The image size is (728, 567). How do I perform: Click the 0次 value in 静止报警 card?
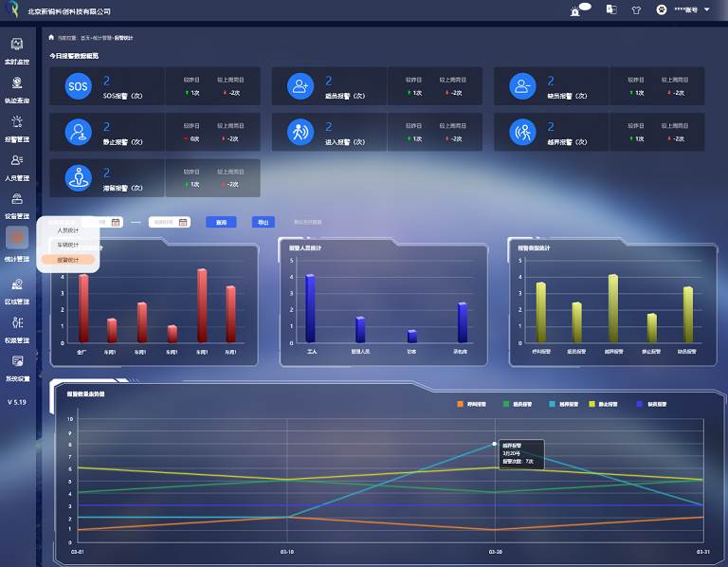[195, 138]
